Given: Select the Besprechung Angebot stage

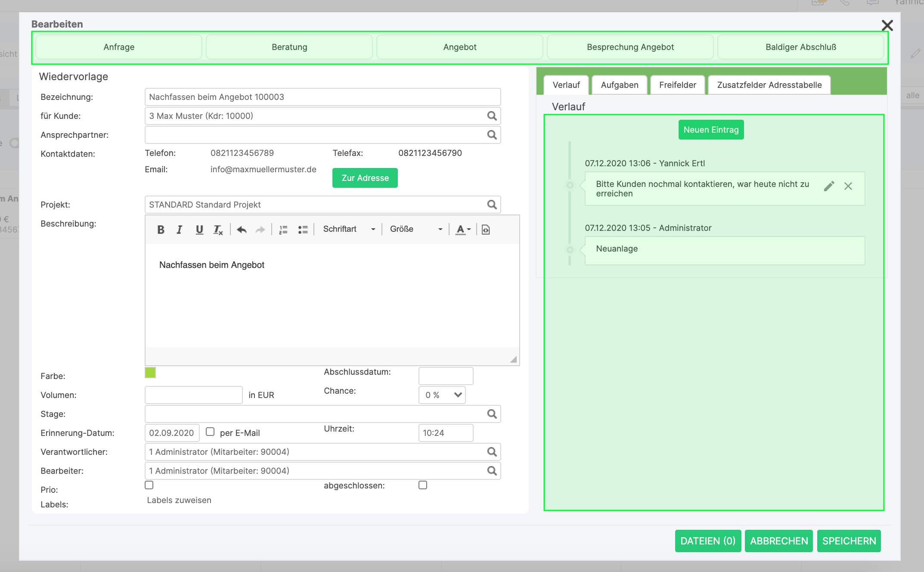Looking at the screenshot, I should point(630,47).
